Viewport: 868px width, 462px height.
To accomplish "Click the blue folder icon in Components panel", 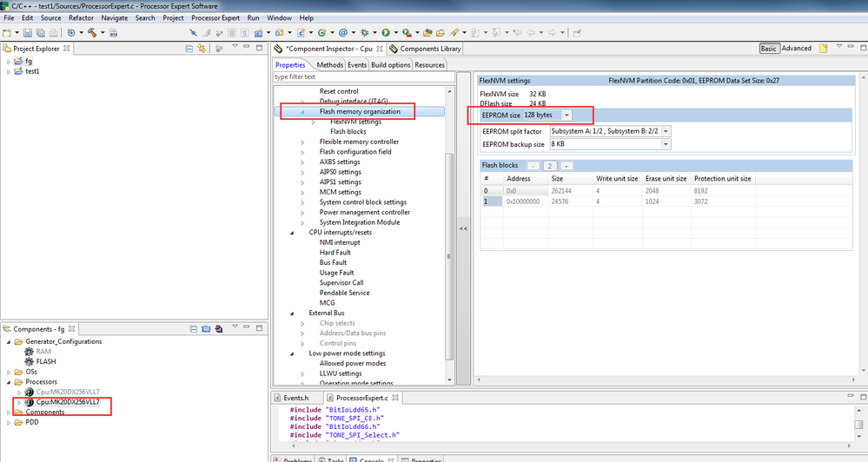I will click(206, 328).
